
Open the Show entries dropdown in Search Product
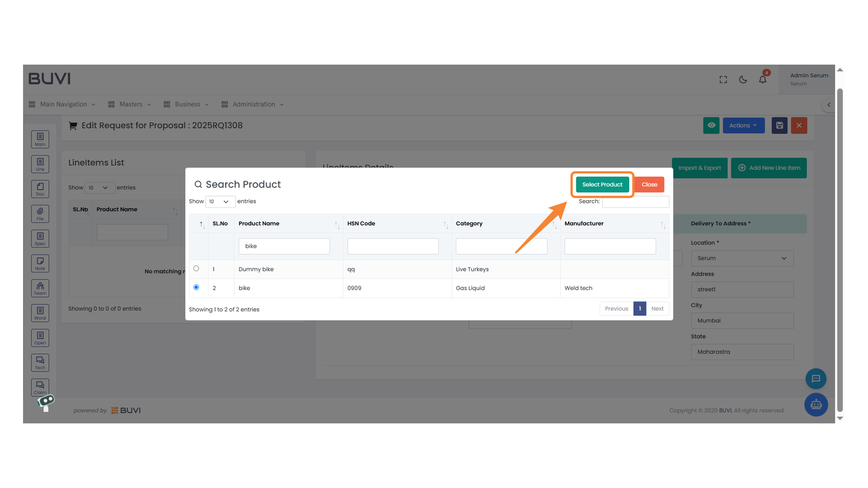click(x=220, y=202)
